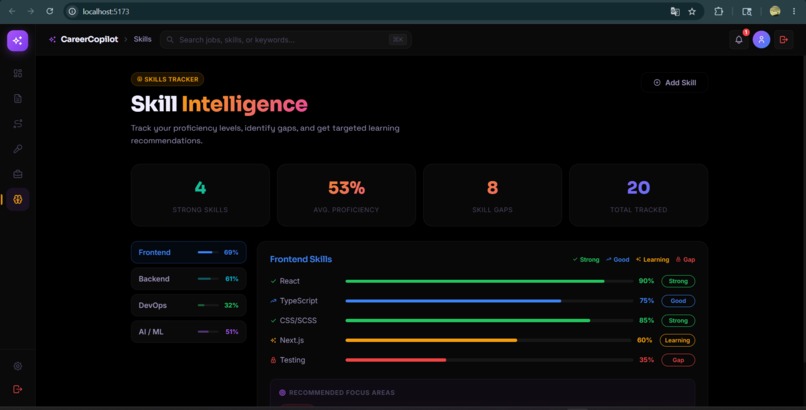Screen dimensions: 806x410
Task: Click the tab search icon in Chrome toolbar
Action: point(747,11)
